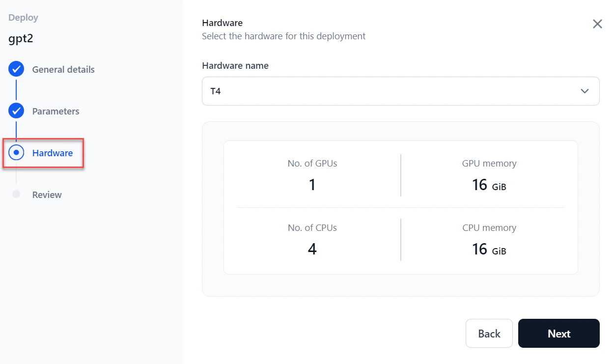The height and width of the screenshot is (364, 614).
Task: Expand the T4 hardware selection list
Action: pos(400,91)
